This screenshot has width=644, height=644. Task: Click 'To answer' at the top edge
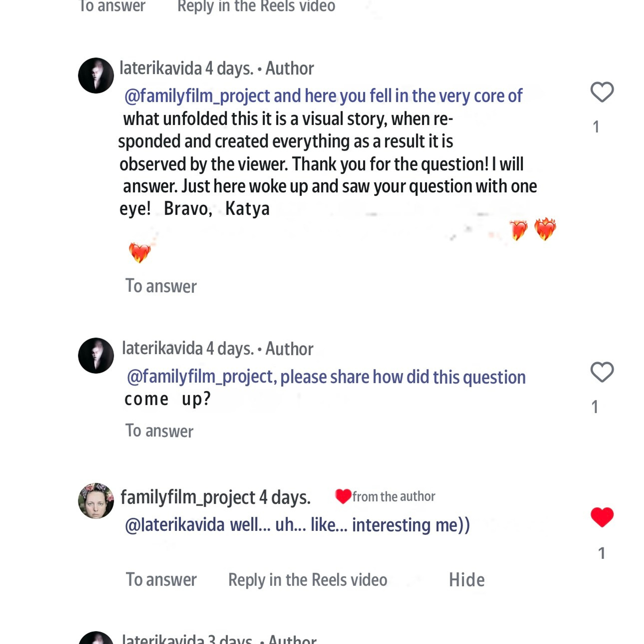112,6
